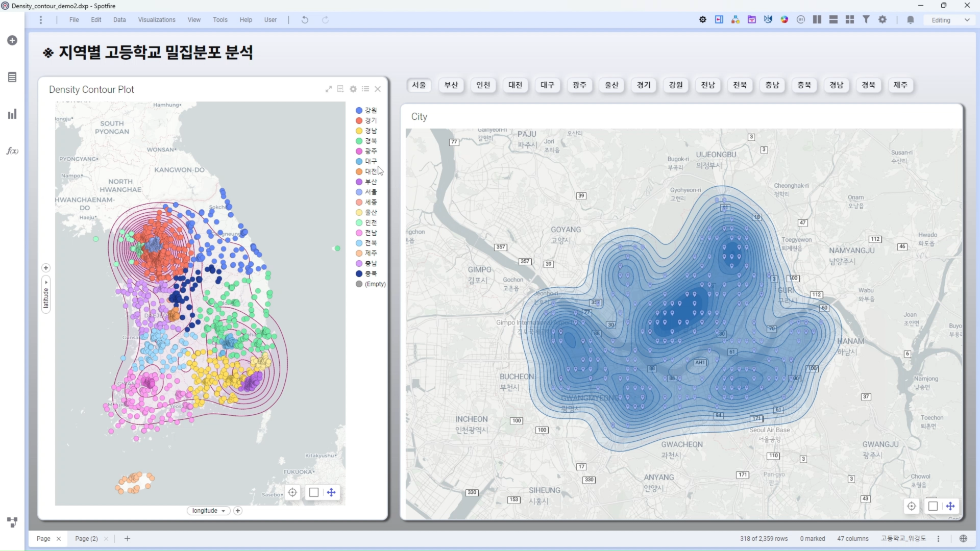Click the 인천 region button
Image resolution: width=980 pixels, height=551 pixels.
tap(483, 85)
